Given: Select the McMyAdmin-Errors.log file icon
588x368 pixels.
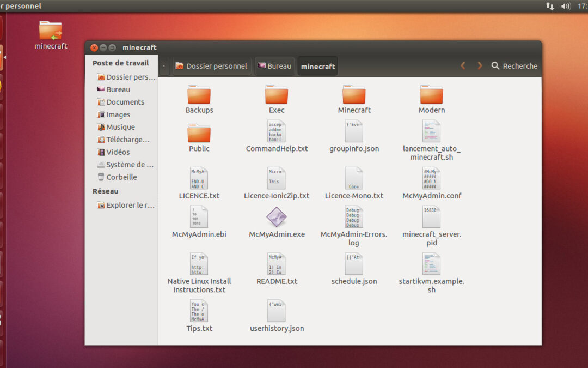Looking at the screenshot, I should [x=354, y=216].
